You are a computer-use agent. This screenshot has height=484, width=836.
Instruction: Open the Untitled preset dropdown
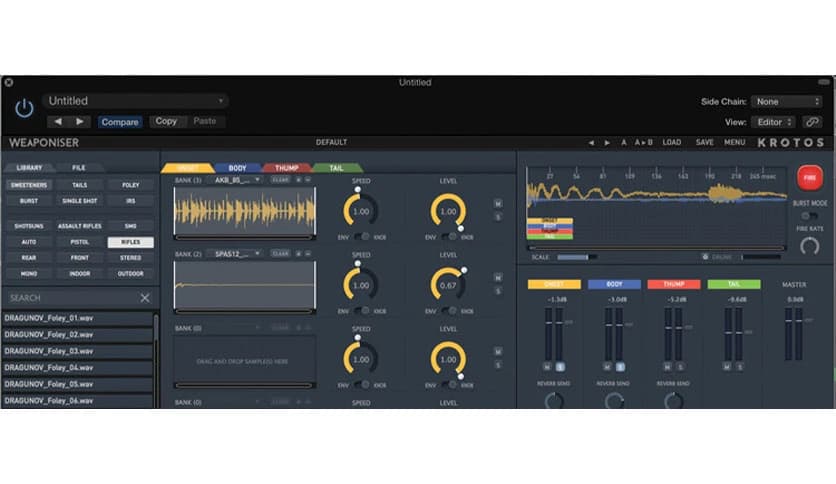pyautogui.click(x=135, y=101)
